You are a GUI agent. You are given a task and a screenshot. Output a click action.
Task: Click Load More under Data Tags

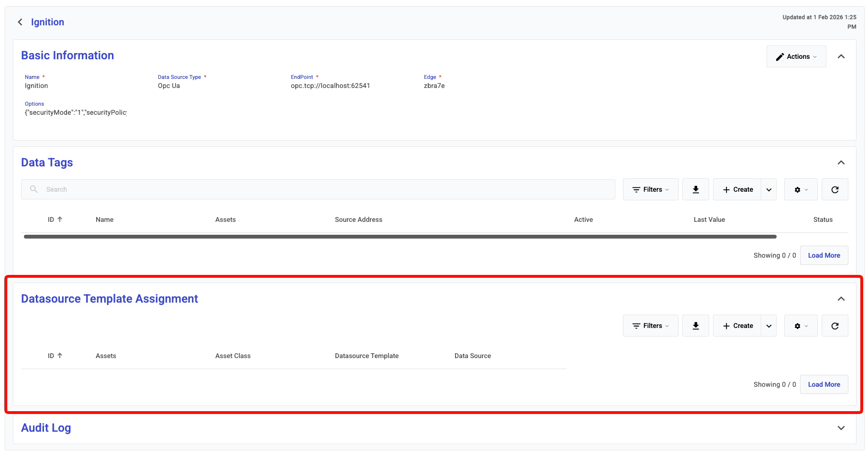click(x=823, y=255)
